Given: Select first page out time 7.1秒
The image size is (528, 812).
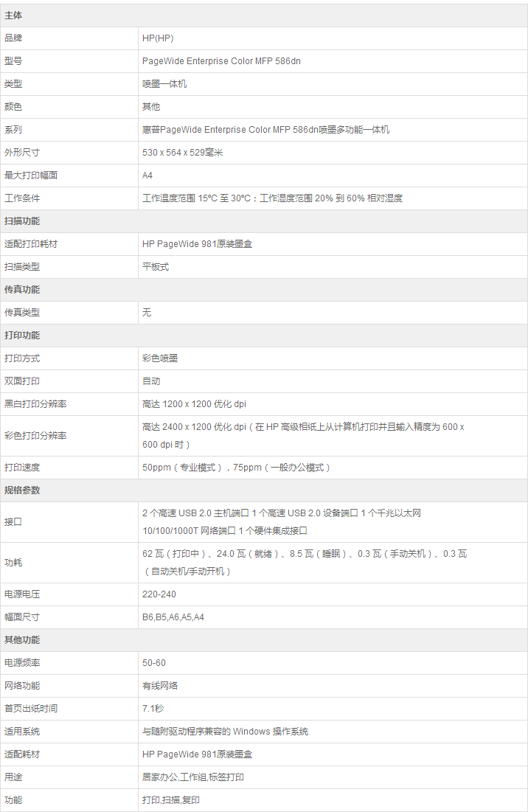Looking at the screenshot, I should pyautogui.click(x=153, y=709).
